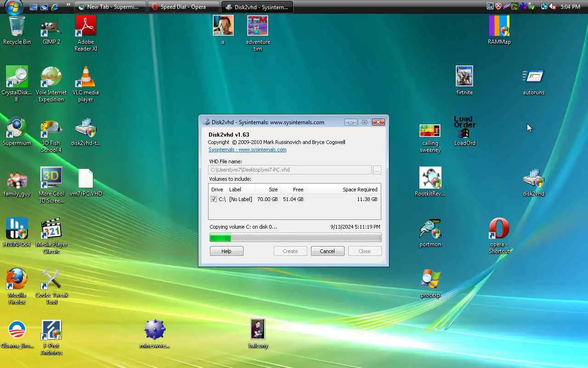This screenshot has height=368, width=588.
Task: Expand the Quick Launch overflow chevron
Action: (68, 5)
